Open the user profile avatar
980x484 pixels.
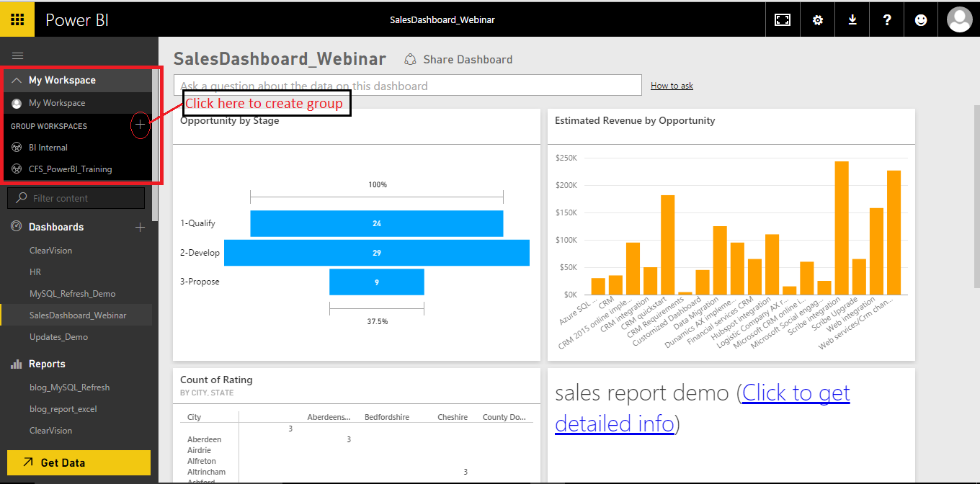pos(959,19)
